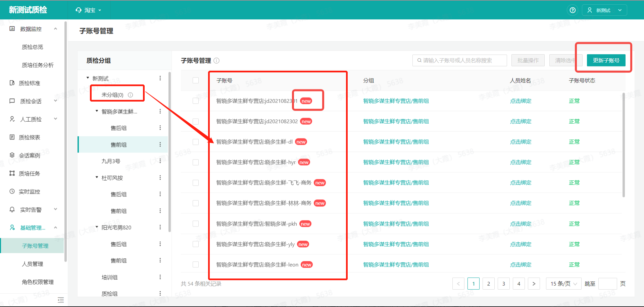Open 质检总览 menu item
Viewport: 644px width, 307px height.
(x=33, y=47)
